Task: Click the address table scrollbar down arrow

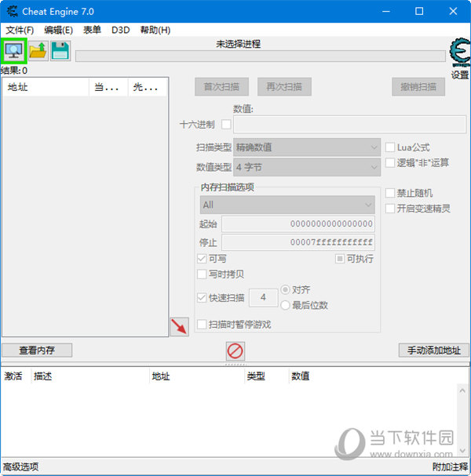Action: pyautogui.click(x=462, y=450)
